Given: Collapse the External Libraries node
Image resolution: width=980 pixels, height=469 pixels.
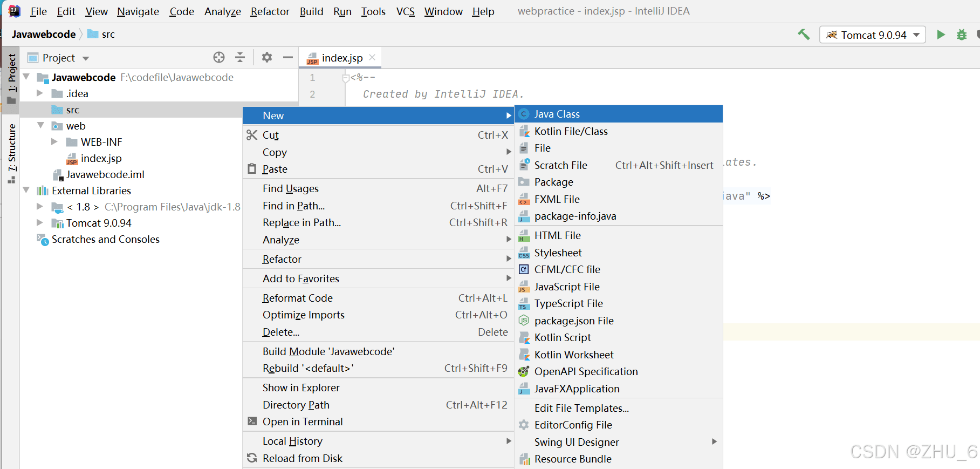Looking at the screenshot, I should [x=26, y=190].
